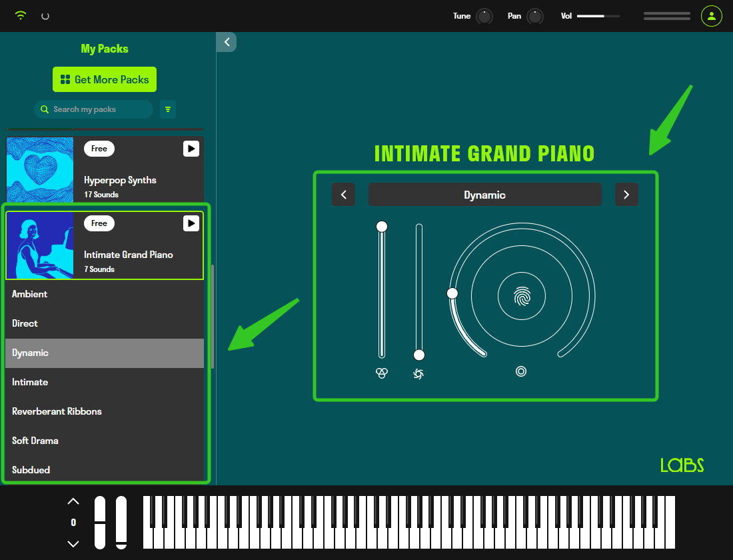
Task: Click the Free badge on Hyperpop Synths
Action: (99, 149)
